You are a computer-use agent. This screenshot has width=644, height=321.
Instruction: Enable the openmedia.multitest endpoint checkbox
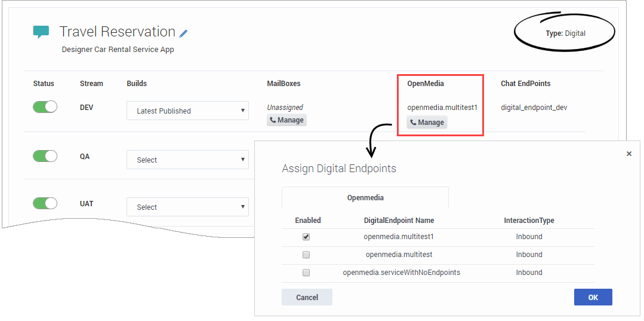[306, 255]
